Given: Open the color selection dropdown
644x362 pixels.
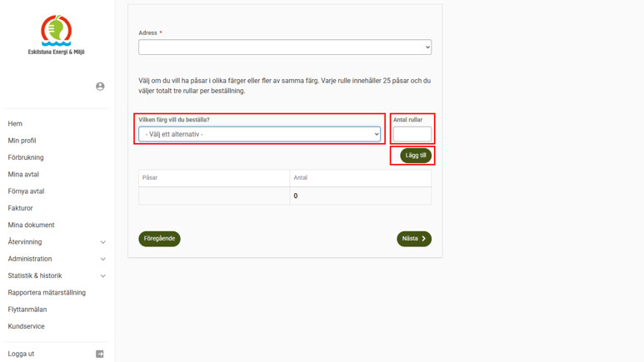Looking at the screenshot, I should pyautogui.click(x=260, y=134).
